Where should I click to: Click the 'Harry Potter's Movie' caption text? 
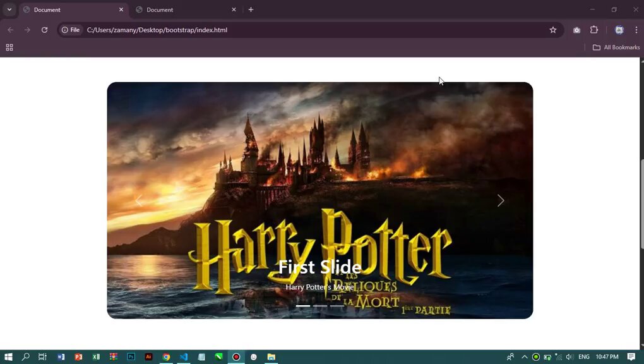coord(320,287)
